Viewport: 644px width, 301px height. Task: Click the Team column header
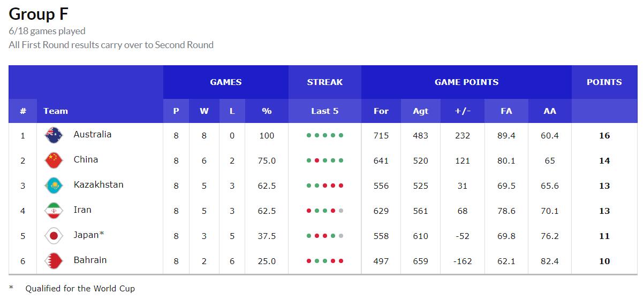pyautogui.click(x=56, y=111)
